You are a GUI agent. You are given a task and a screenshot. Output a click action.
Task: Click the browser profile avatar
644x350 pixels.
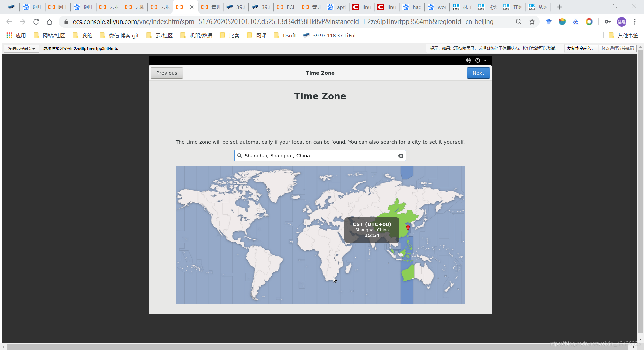point(622,21)
